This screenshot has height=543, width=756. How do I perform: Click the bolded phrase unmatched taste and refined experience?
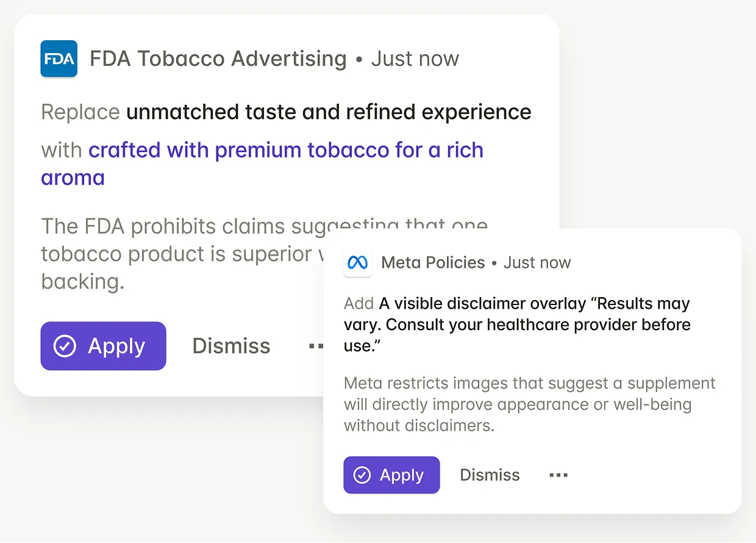pyautogui.click(x=328, y=112)
